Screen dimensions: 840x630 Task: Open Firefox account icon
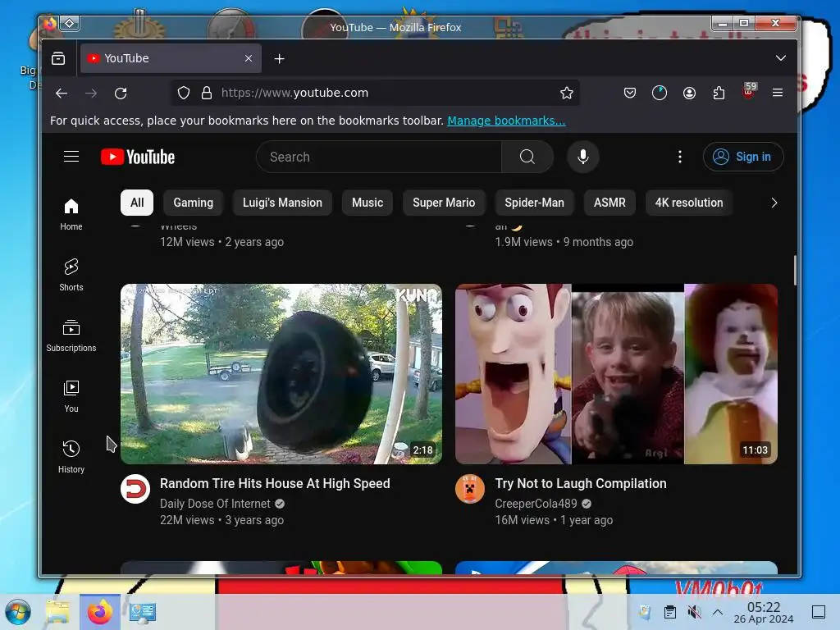(689, 94)
